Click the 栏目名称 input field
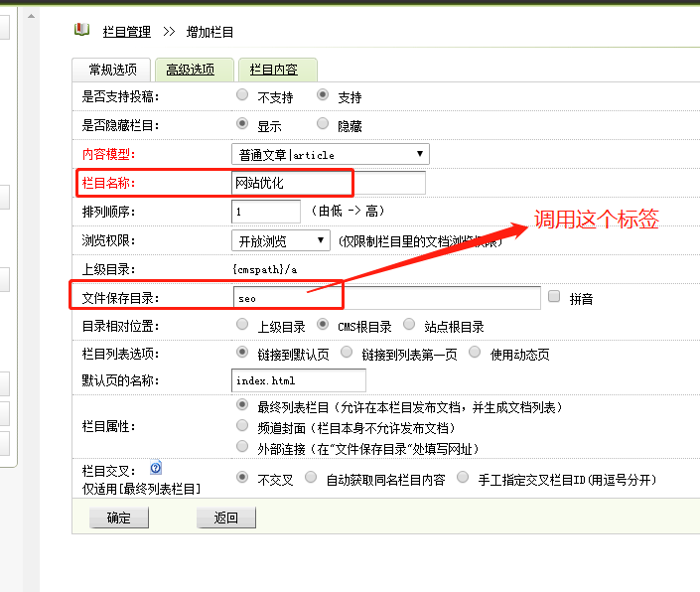 [x=328, y=183]
